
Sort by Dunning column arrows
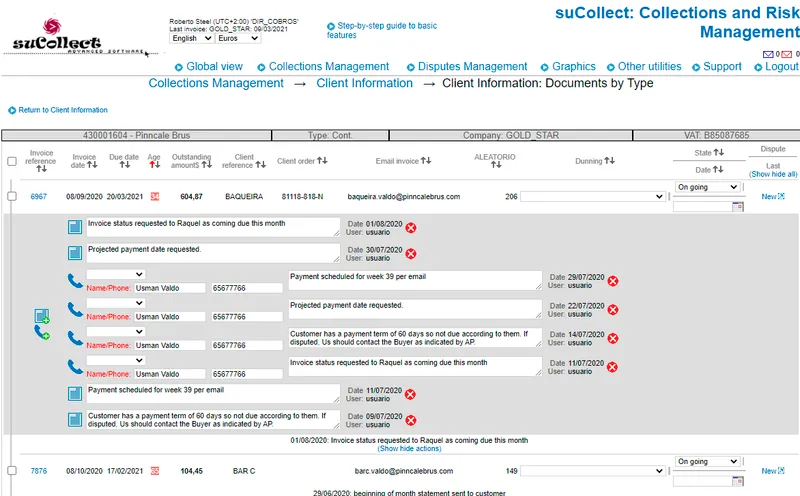pos(610,161)
